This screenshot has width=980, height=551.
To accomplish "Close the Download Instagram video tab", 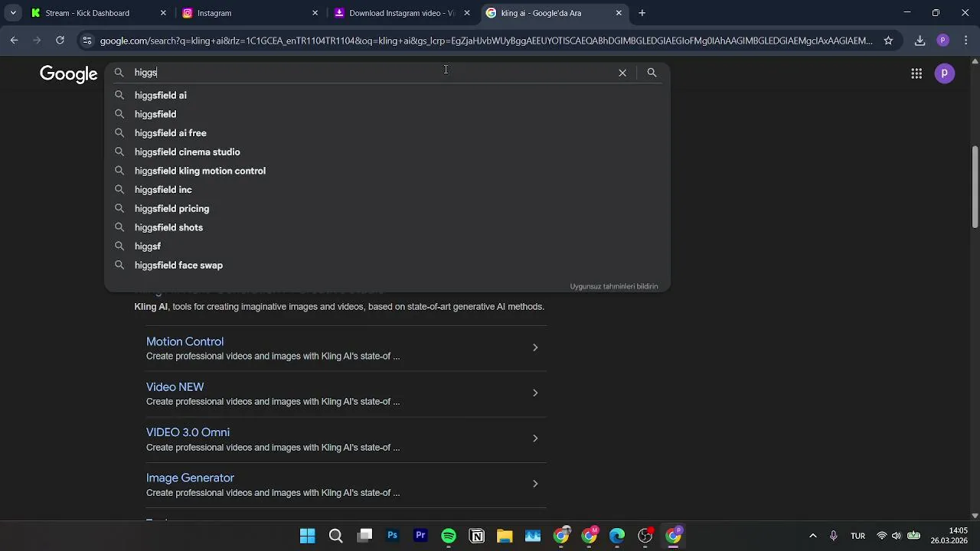I will pyautogui.click(x=467, y=13).
